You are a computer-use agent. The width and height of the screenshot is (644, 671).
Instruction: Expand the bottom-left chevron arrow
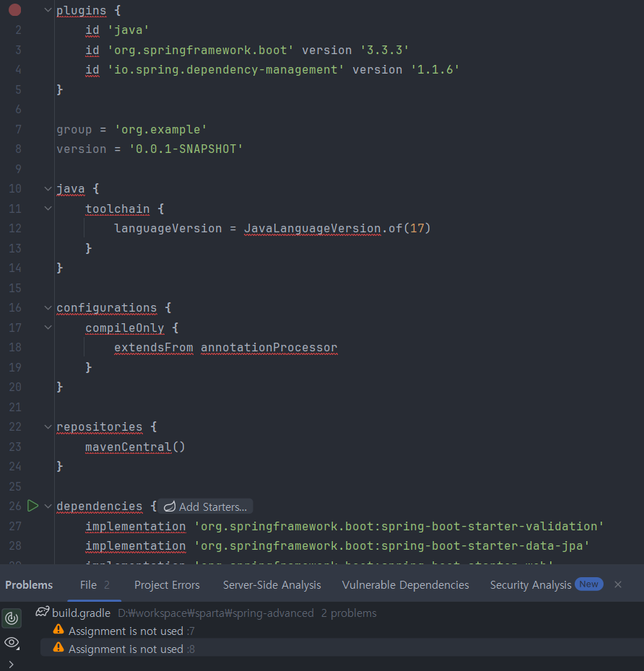[11, 665]
